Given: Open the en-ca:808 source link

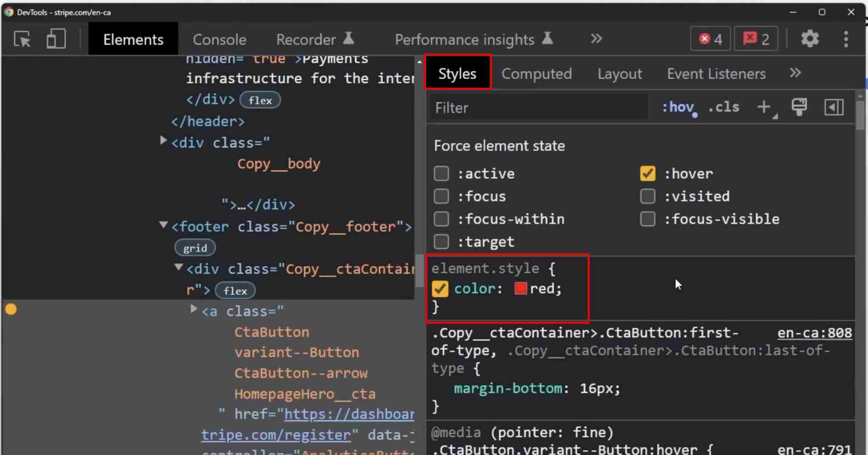Looking at the screenshot, I should tap(815, 333).
